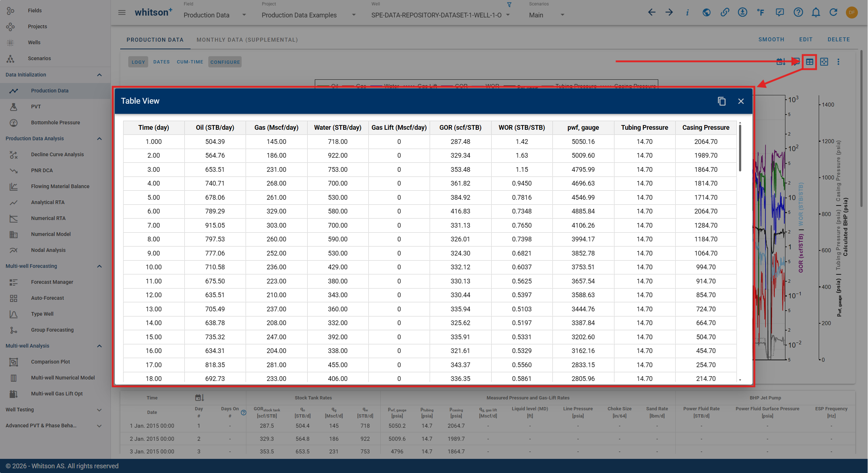Screen dimensions: 868x473
Task: Open PVT in the sidebar
Action: click(x=55, y=107)
